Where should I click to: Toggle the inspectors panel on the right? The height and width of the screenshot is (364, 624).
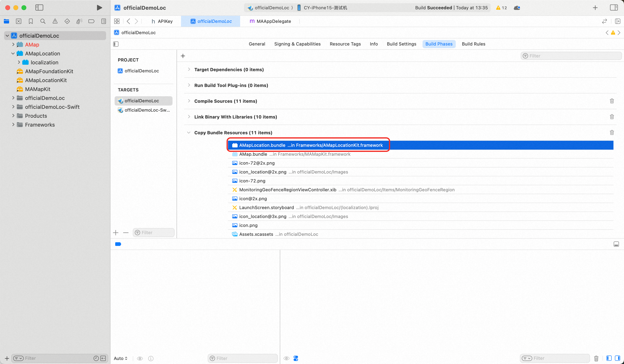(614, 8)
